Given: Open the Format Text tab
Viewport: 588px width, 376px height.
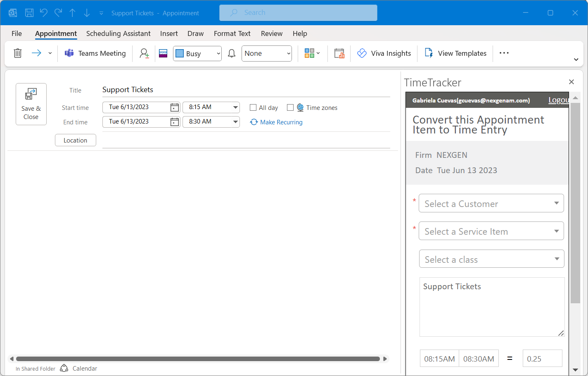Looking at the screenshot, I should (x=232, y=33).
